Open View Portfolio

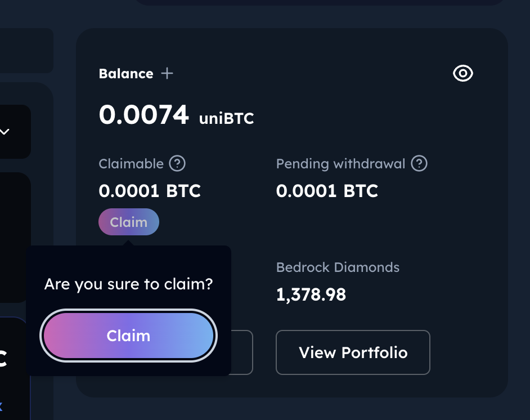pyautogui.click(x=353, y=352)
